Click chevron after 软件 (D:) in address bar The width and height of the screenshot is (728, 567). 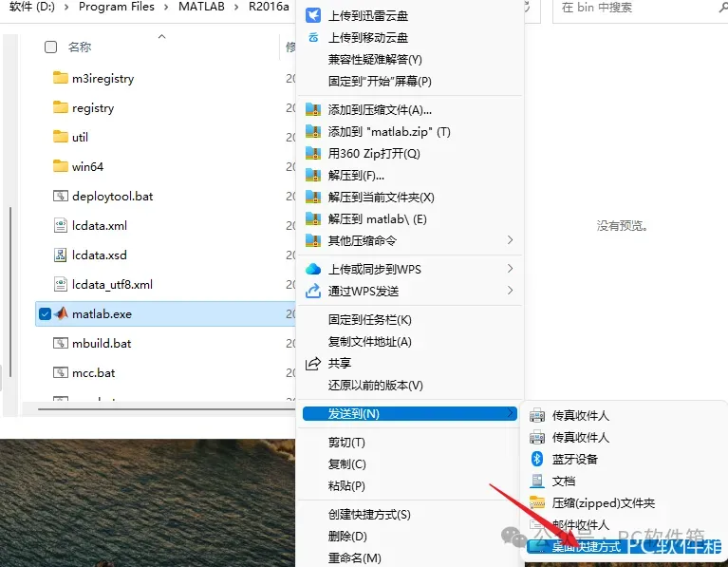pos(66,7)
